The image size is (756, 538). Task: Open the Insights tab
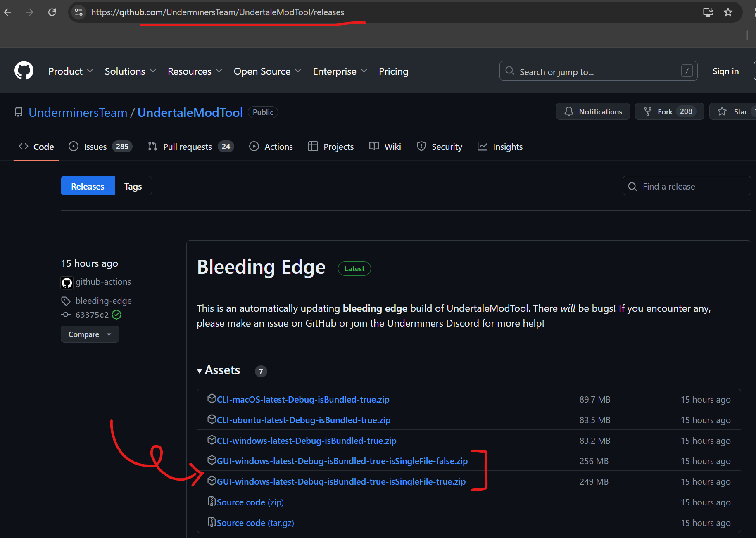(x=500, y=147)
